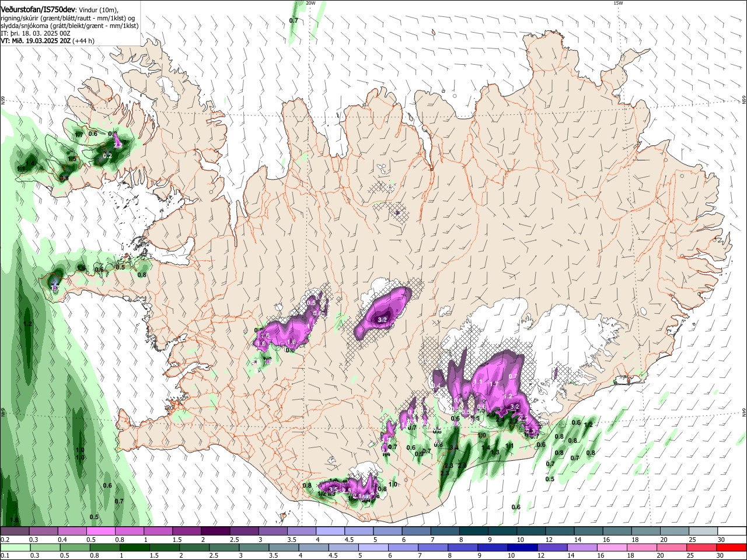Image resolution: width=747 pixels, height=560 pixels.
Task: Pick top legend swatch starting at 0.2
Action: point(15,531)
